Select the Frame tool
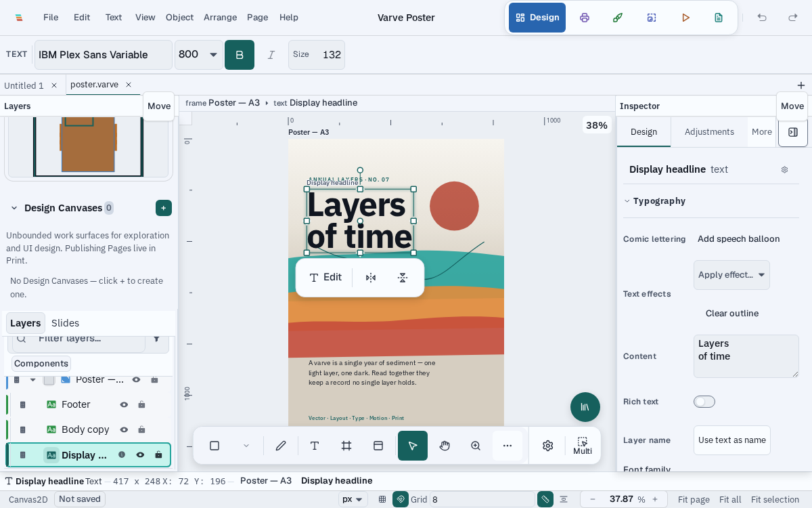Image resolution: width=812 pixels, height=508 pixels. click(346, 446)
